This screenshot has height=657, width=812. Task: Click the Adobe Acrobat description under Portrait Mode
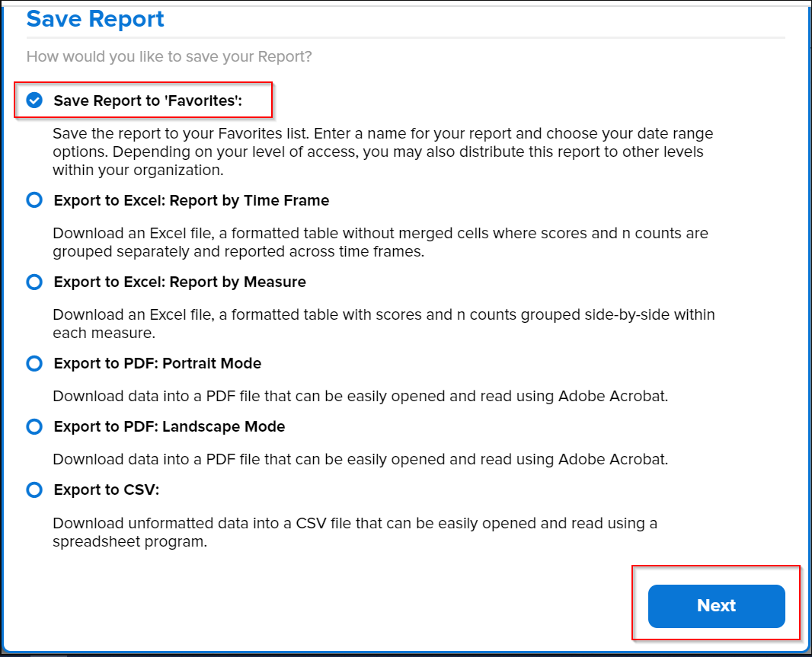tap(360, 396)
